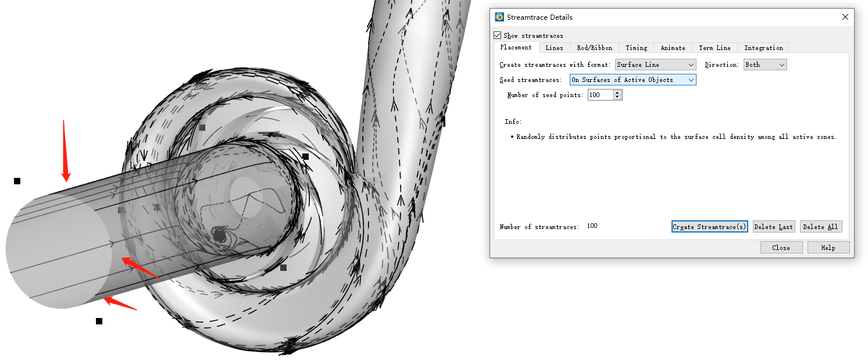The height and width of the screenshot is (361, 868).
Task: Open Help for the streamtrace dialog
Action: point(828,248)
